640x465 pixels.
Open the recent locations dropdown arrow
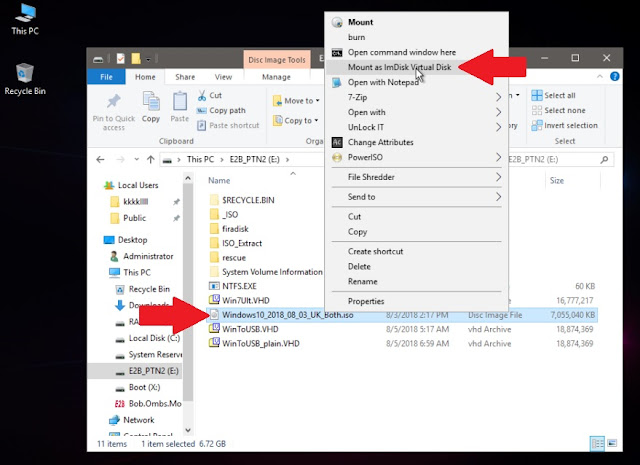tap(136, 160)
